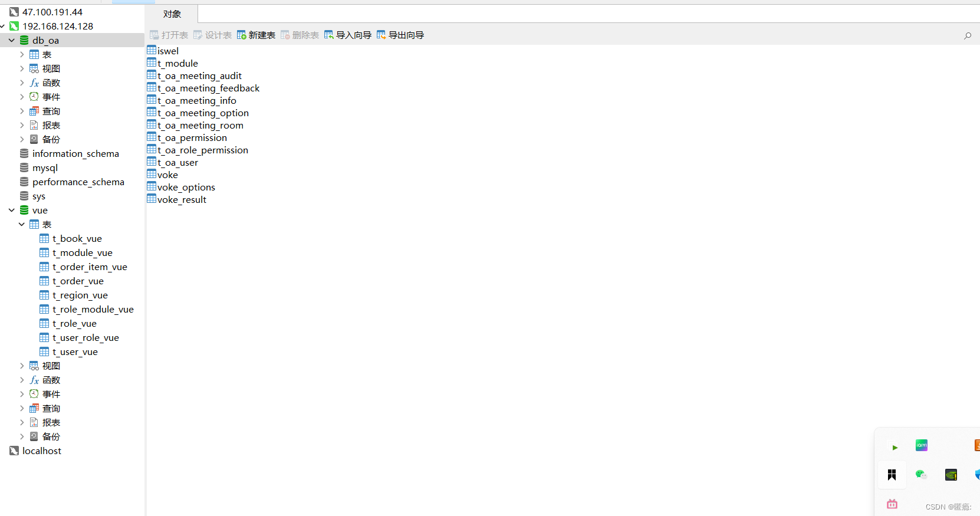Expand the 报表 node under db_oa

point(22,125)
